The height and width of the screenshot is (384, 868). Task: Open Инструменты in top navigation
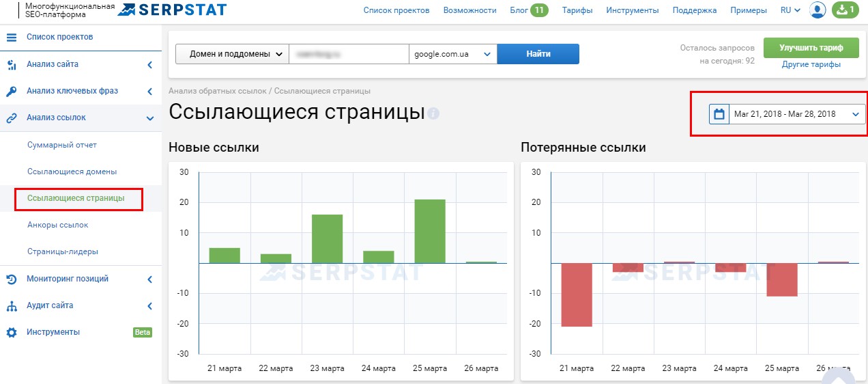(x=633, y=10)
